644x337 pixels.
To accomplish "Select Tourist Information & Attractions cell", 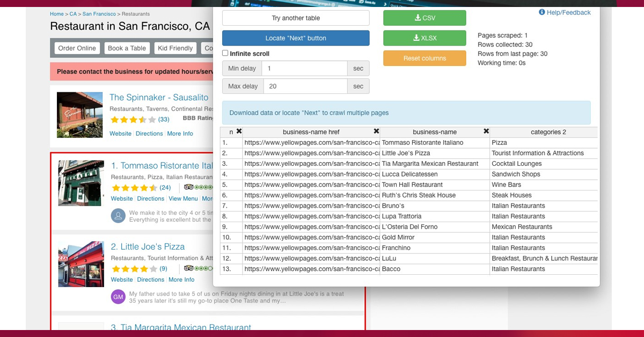I will [x=544, y=153].
